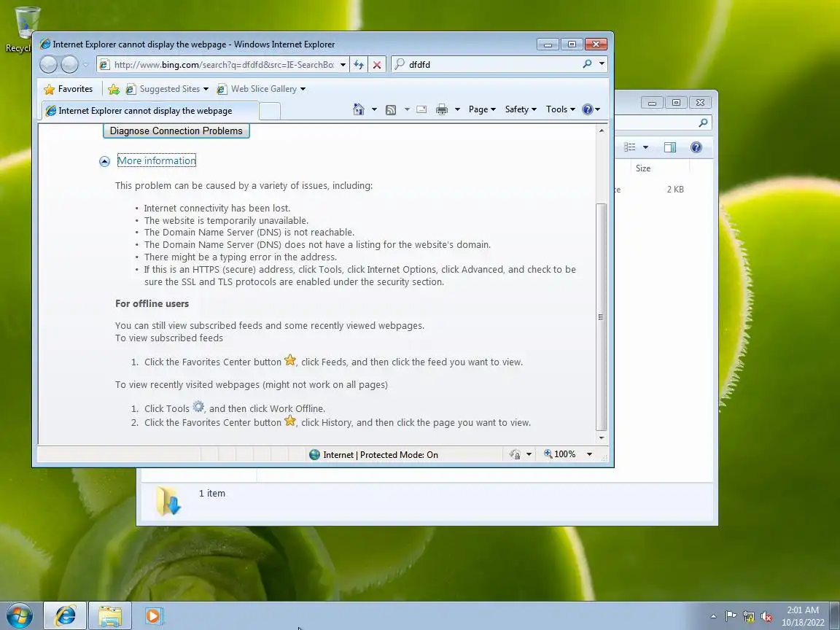Expand the zoom level dropdown arrow
Image resolution: width=840 pixels, height=630 pixels.
click(589, 454)
